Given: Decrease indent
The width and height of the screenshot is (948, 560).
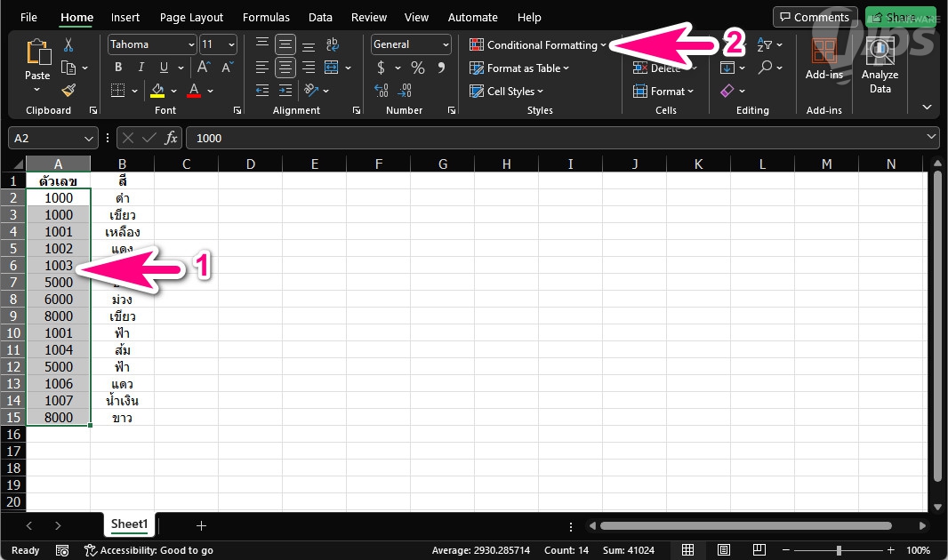Looking at the screenshot, I should (261, 91).
